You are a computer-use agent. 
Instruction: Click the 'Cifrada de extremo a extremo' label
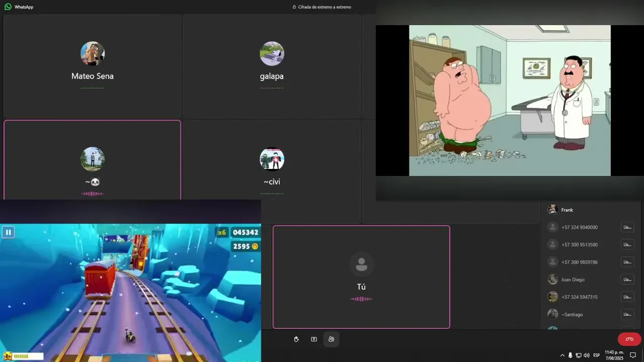(x=325, y=7)
